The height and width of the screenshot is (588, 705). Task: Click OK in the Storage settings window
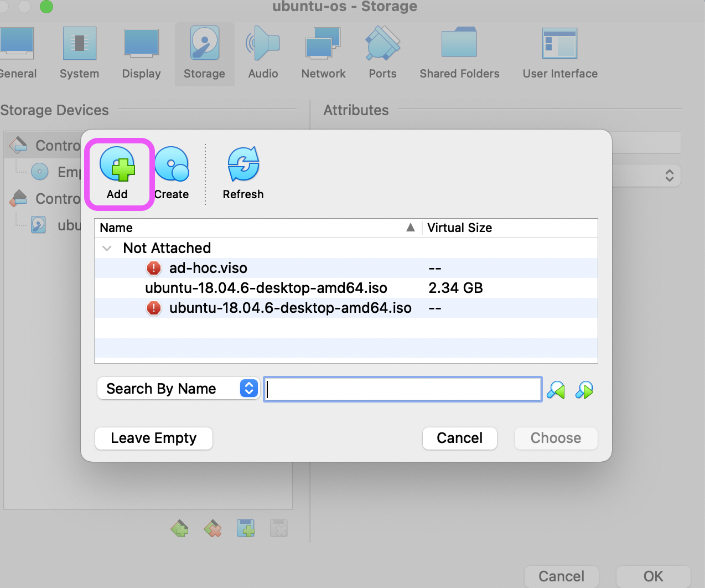[653, 576]
